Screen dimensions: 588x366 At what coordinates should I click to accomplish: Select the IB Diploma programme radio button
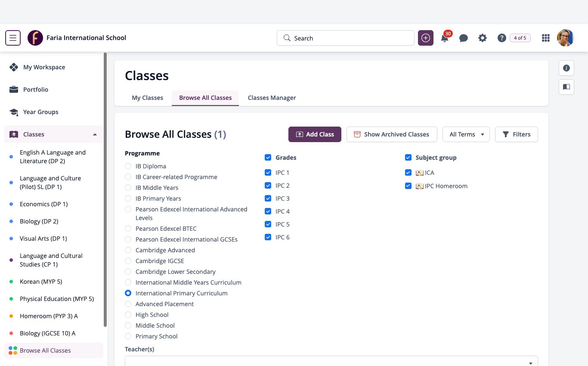pyautogui.click(x=128, y=166)
